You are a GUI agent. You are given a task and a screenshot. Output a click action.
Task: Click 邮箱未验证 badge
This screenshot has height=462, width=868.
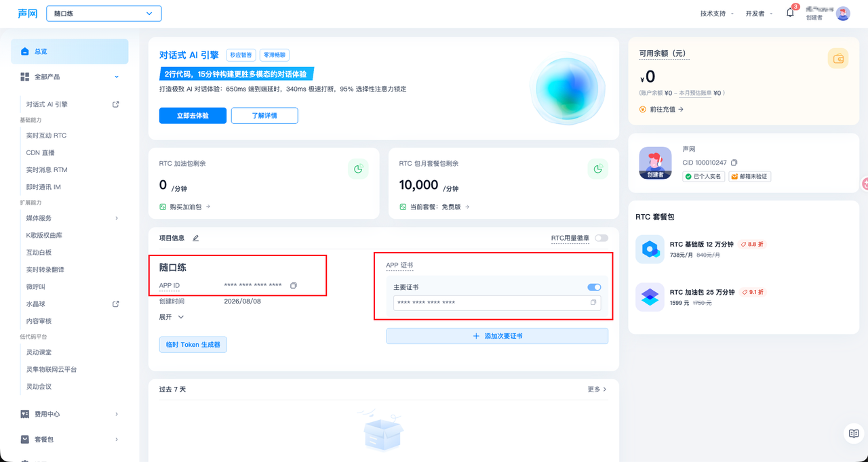click(x=749, y=177)
